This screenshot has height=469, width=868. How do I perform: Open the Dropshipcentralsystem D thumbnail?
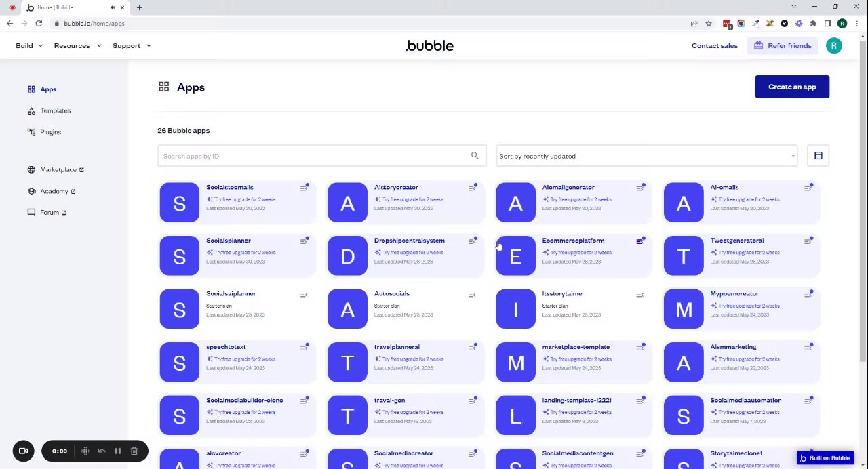tap(347, 256)
